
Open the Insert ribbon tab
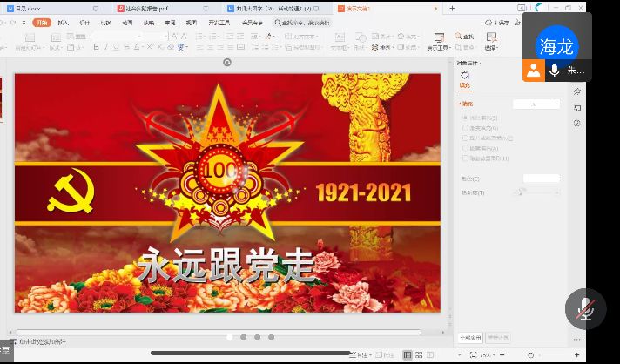(63, 23)
